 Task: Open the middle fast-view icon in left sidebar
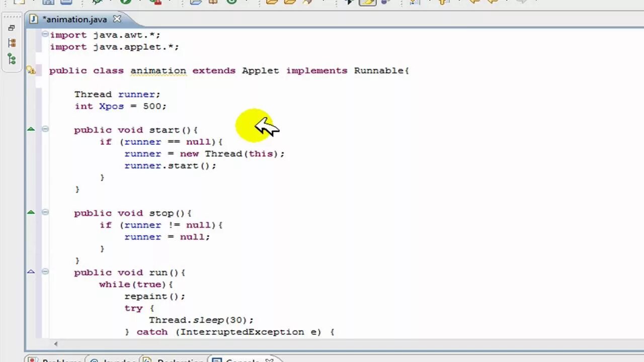click(12, 43)
